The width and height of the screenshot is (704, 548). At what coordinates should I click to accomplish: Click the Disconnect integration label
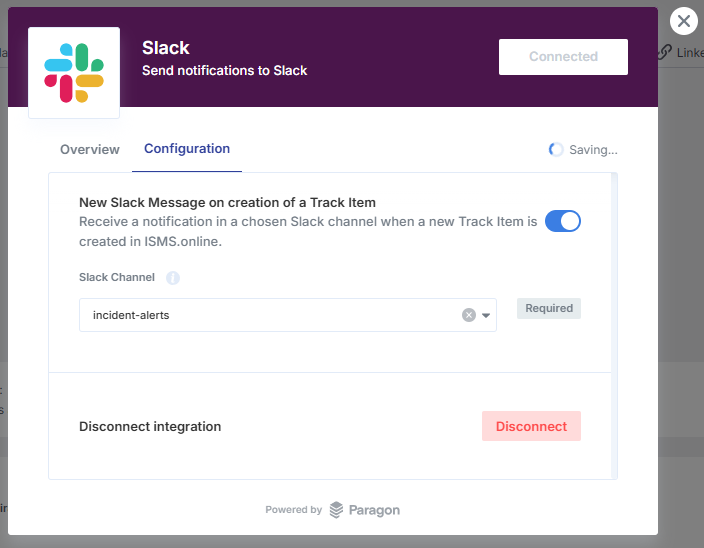150,426
